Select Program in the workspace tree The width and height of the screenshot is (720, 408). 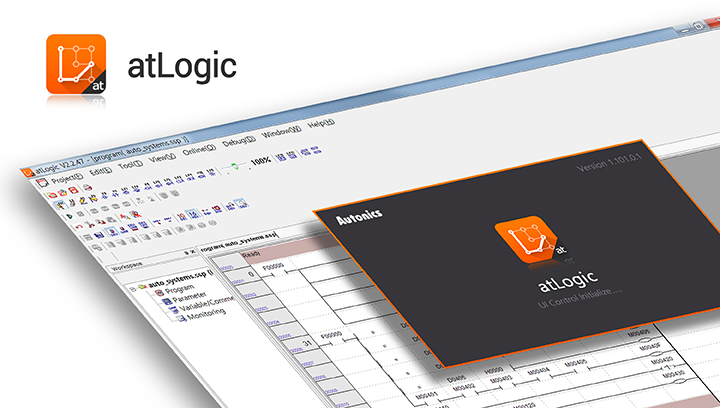[180, 289]
